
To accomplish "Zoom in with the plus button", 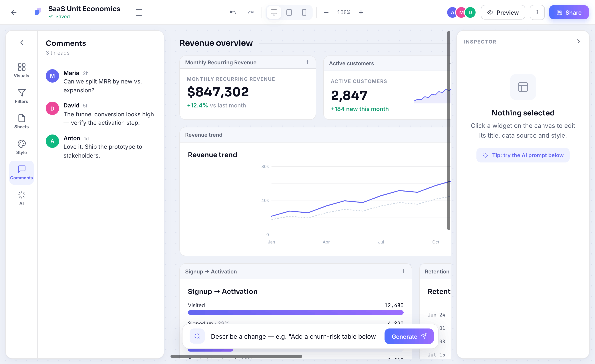I will pyautogui.click(x=361, y=12).
